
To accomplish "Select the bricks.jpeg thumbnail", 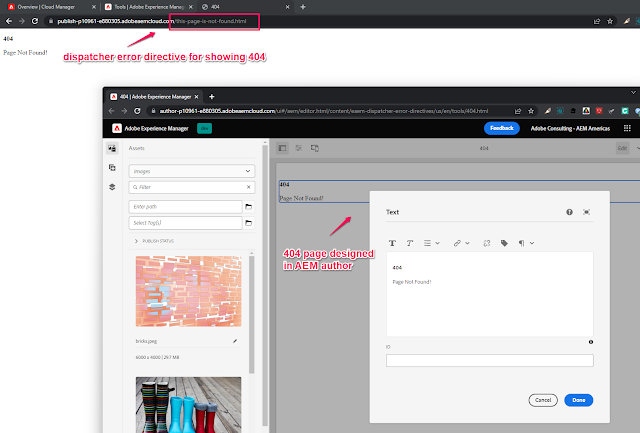I will pyautogui.click(x=188, y=291).
